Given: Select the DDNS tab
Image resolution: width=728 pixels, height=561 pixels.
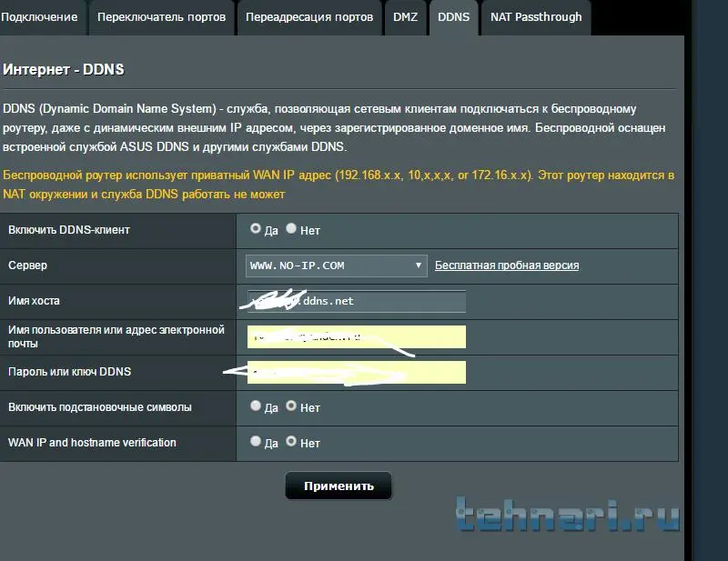Looking at the screenshot, I should click(453, 17).
